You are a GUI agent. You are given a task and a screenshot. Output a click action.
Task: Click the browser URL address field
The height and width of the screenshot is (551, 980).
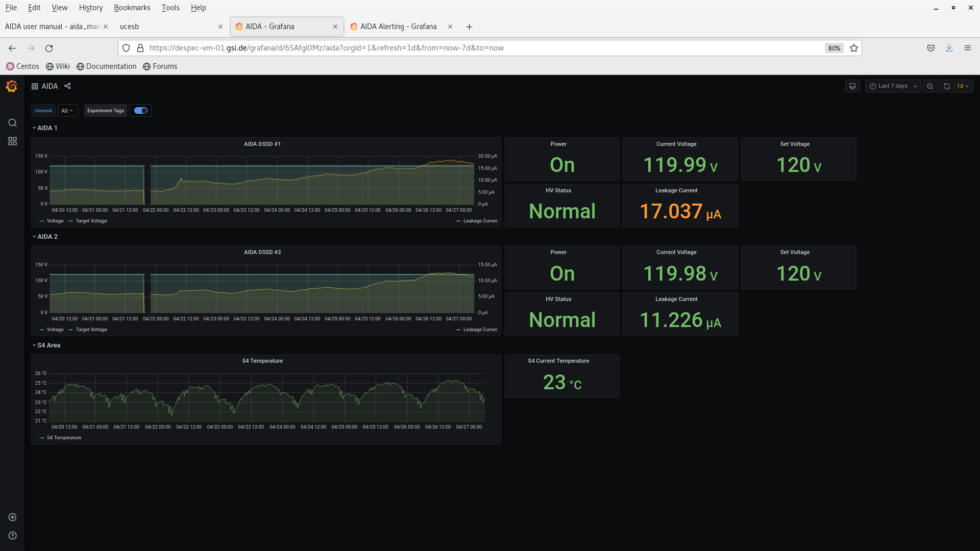tap(327, 48)
